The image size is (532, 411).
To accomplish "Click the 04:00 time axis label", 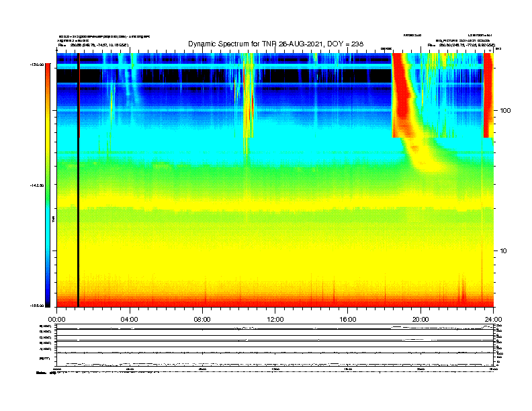I will pyautogui.click(x=130, y=320).
